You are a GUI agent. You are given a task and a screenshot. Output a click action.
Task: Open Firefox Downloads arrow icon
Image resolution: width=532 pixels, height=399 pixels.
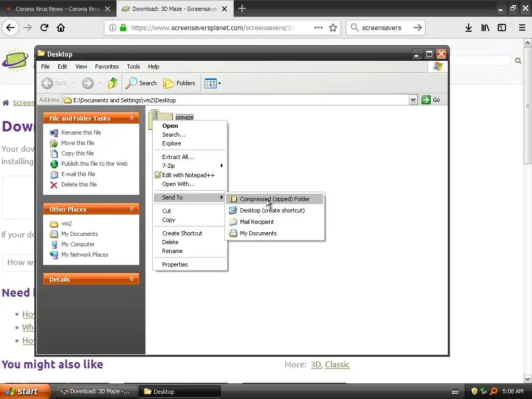469,28
